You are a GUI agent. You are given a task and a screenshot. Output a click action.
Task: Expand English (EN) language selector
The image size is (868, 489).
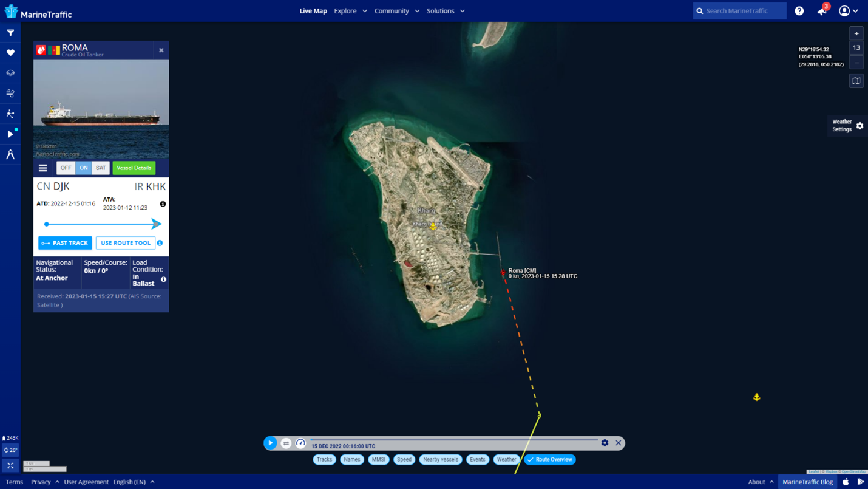(134, 482)
